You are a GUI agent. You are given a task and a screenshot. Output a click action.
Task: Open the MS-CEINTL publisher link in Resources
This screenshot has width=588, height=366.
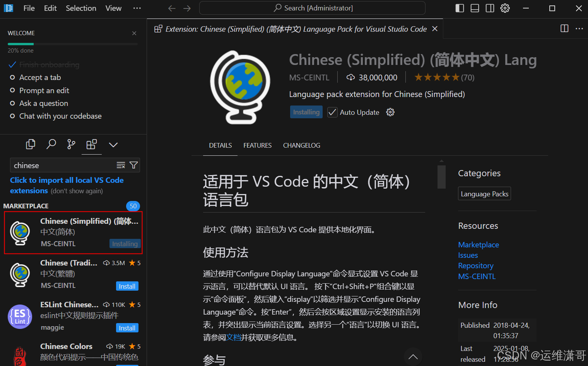[477, 276]
